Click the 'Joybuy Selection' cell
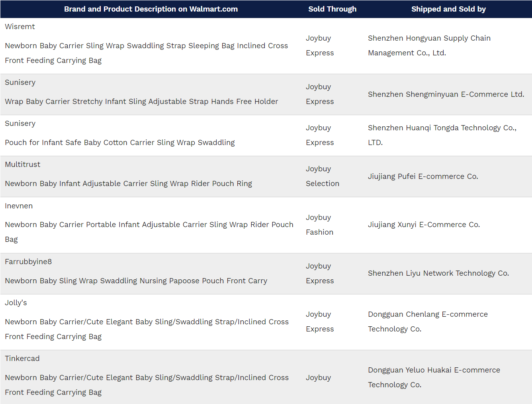The height and width of the screenshot is (404, 532). click(323, 176)
